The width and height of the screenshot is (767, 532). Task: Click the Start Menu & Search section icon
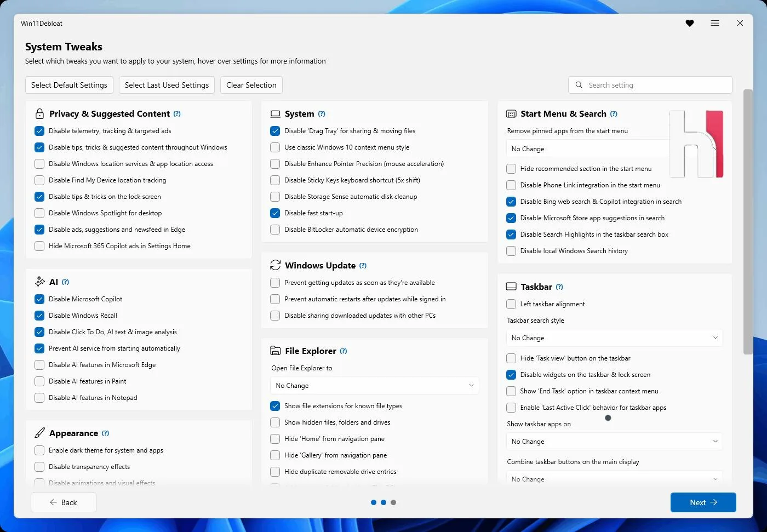pyautogui.click(x=511, y=114)
